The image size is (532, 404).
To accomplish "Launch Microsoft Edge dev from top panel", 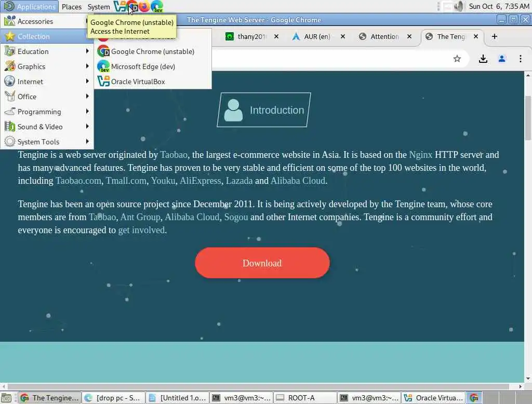I will click(157, 6).
